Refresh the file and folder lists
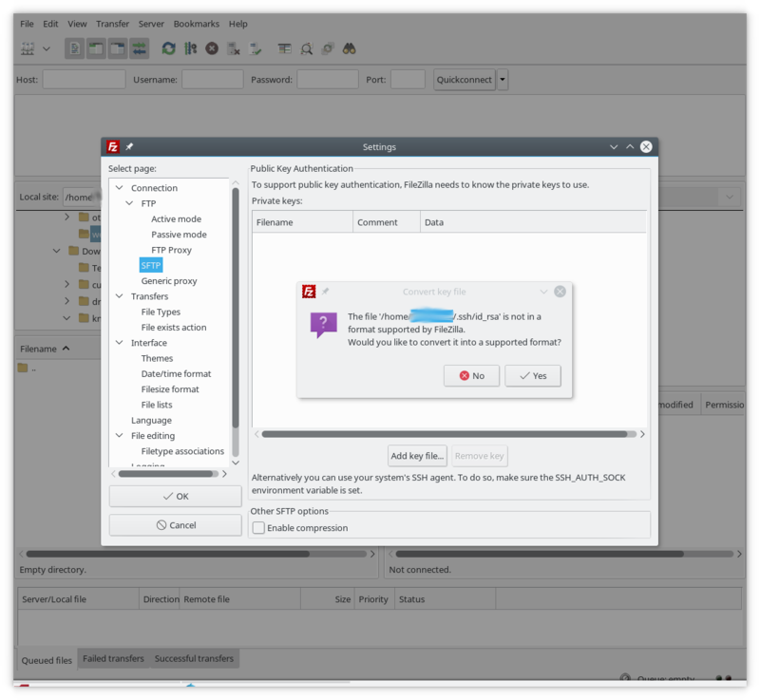 [169, 48]
